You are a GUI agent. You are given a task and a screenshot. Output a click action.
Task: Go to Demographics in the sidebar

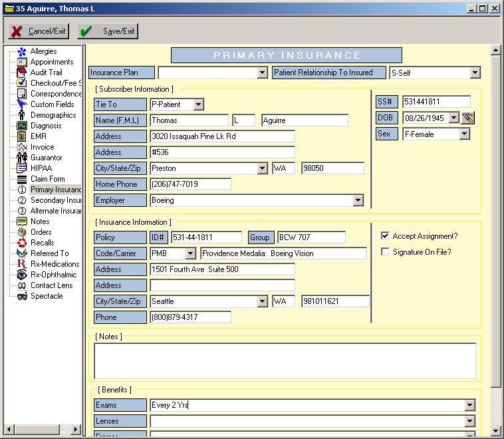pos(53,115)
